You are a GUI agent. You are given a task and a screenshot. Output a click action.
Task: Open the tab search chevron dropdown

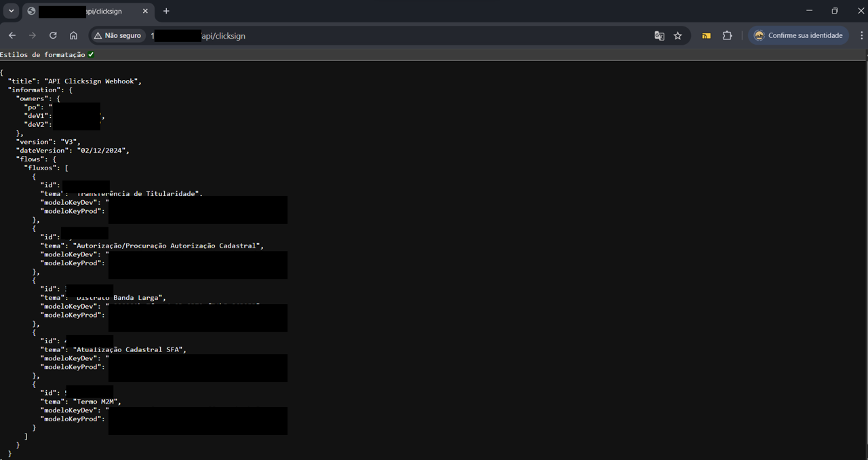(x=10, y=11)
